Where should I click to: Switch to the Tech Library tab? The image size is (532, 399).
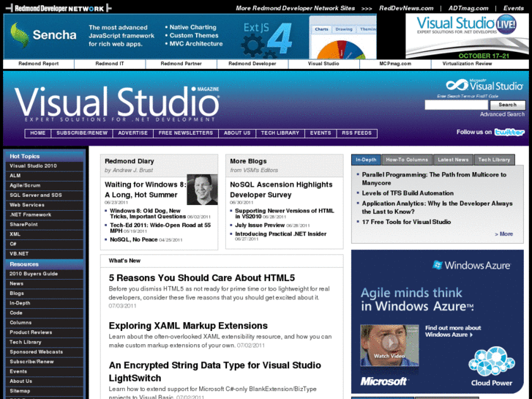click(x=494, y=160)
